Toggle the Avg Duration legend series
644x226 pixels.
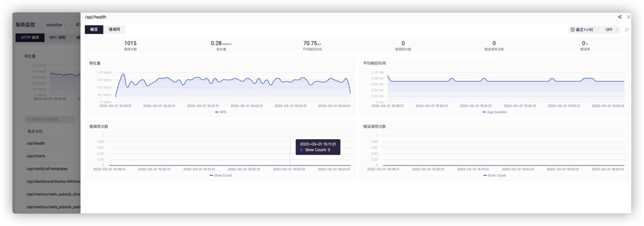pos(494,112)
